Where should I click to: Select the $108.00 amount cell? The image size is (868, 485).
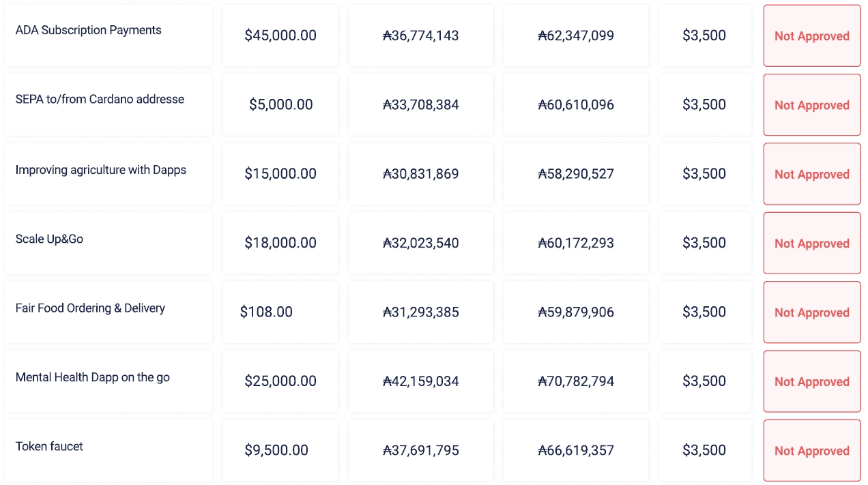(x=266, y=312)
